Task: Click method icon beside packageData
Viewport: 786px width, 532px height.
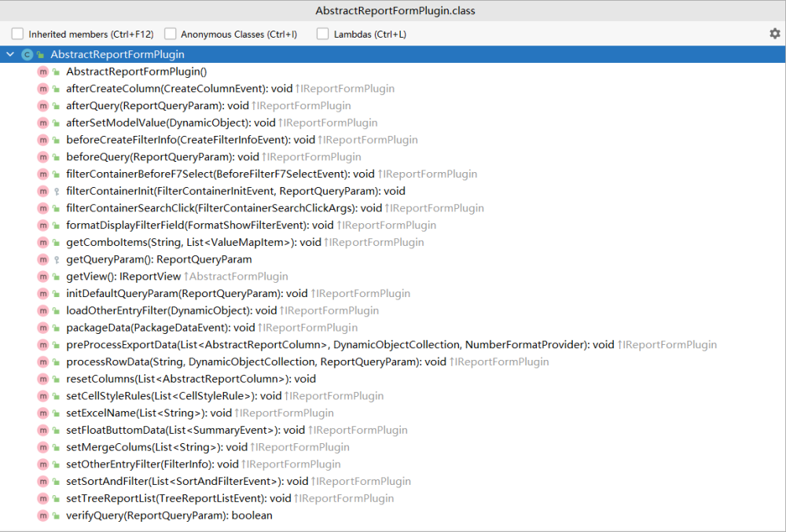Action: pyautogui.click(x=43, y=328)
